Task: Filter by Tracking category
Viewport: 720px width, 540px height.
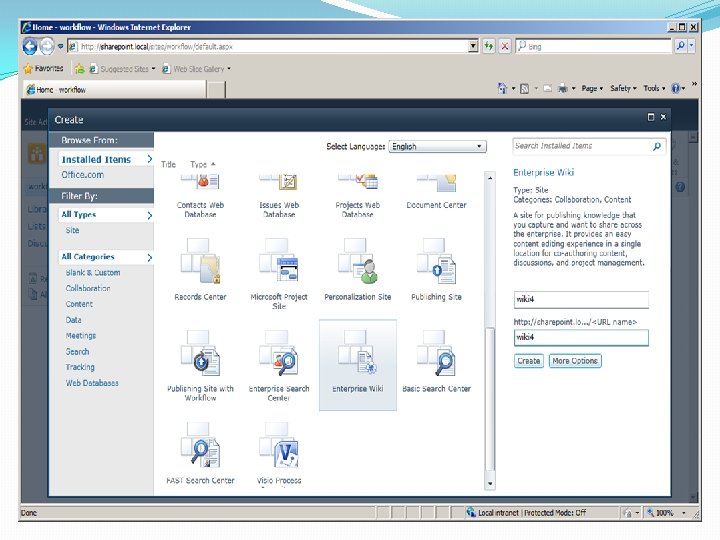Action: click(x=80, y=367)
